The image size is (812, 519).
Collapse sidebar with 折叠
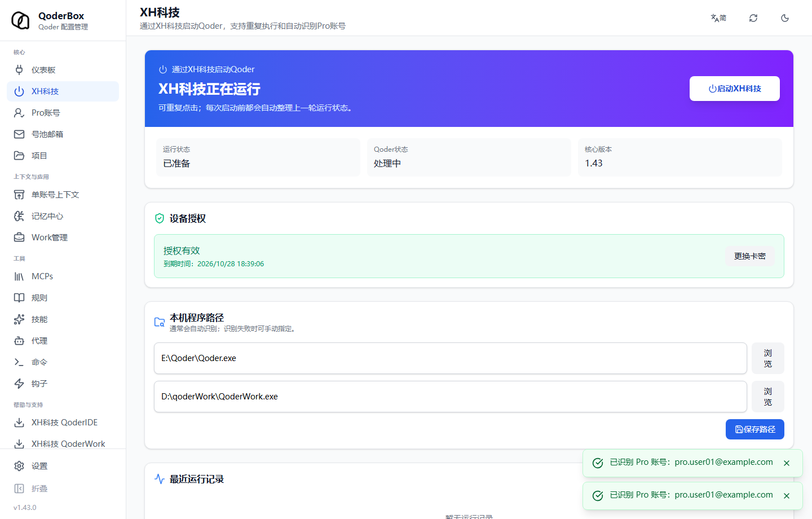(x=63, y=489)
